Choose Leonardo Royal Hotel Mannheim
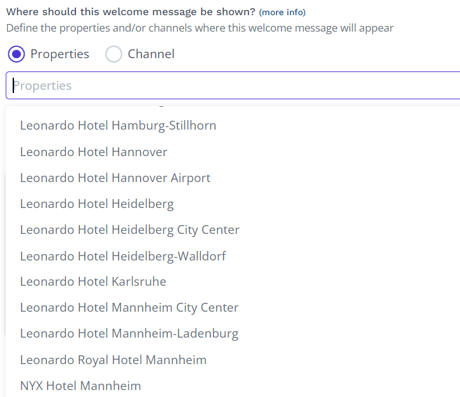This screenshot has width=460, height=397. pyautogui.click(x=233, y=360)
